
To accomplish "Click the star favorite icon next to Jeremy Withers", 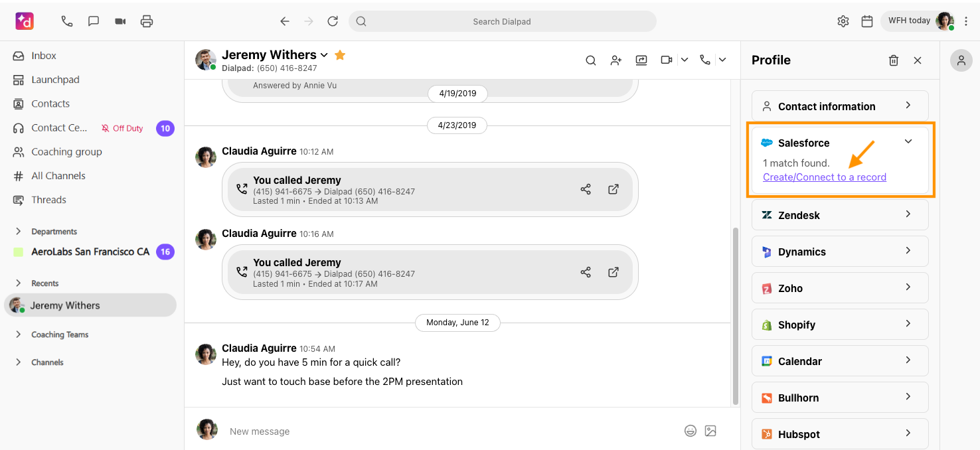I will [340, 55].
